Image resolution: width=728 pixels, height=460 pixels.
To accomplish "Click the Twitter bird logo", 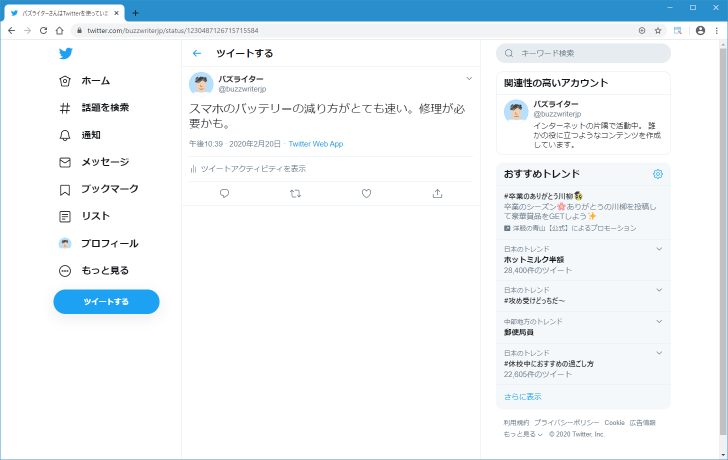I will click(65, 53).
